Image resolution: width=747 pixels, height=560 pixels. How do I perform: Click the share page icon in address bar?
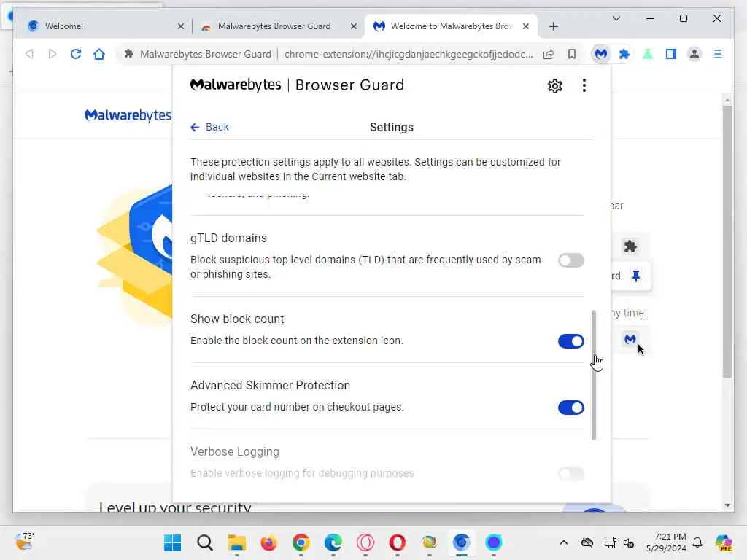tap(549, 54)
